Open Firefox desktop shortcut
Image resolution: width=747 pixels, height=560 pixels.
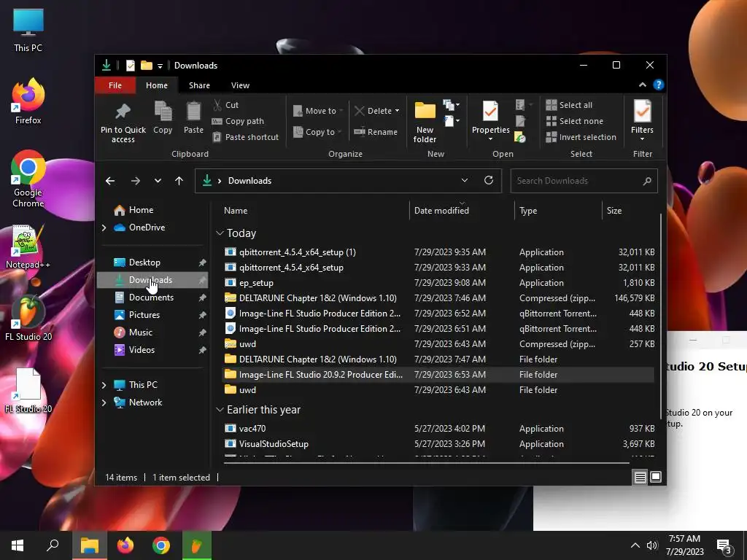click(x=28, y=101)
